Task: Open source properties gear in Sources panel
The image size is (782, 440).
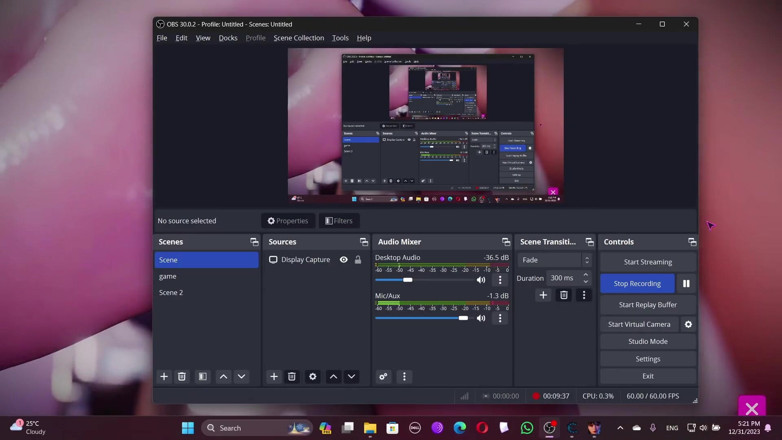Action: [313, 377]
